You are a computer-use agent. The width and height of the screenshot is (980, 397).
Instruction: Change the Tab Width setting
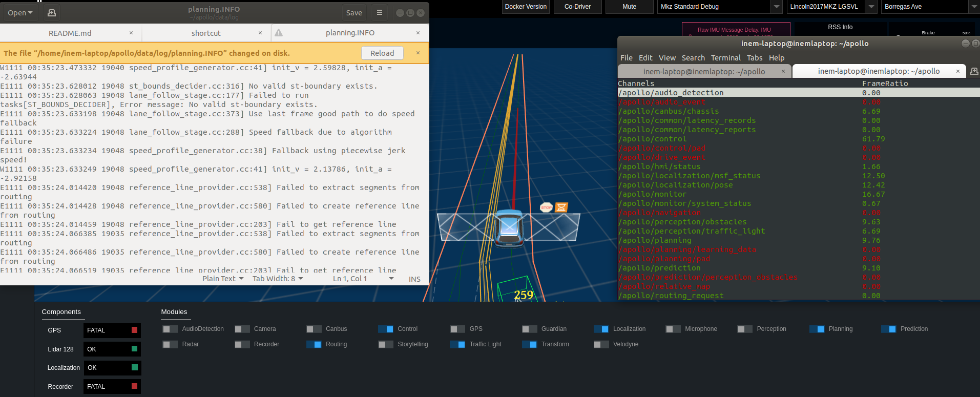click(278, 279)
